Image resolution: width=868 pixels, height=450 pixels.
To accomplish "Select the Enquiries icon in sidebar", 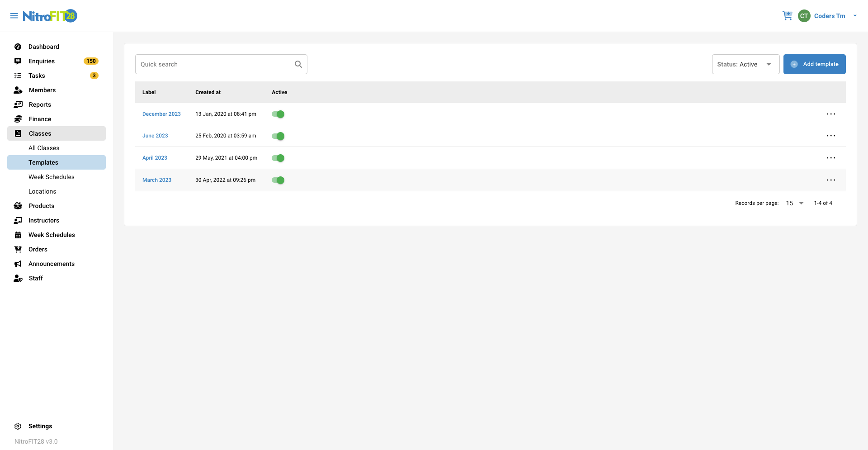I will point(18,61).
